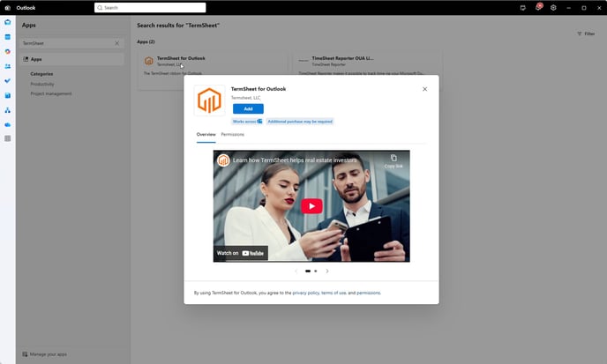607x364 pixels.
Task: Open the blue document app sidebar icon
Action: click(x=7, y=95)
